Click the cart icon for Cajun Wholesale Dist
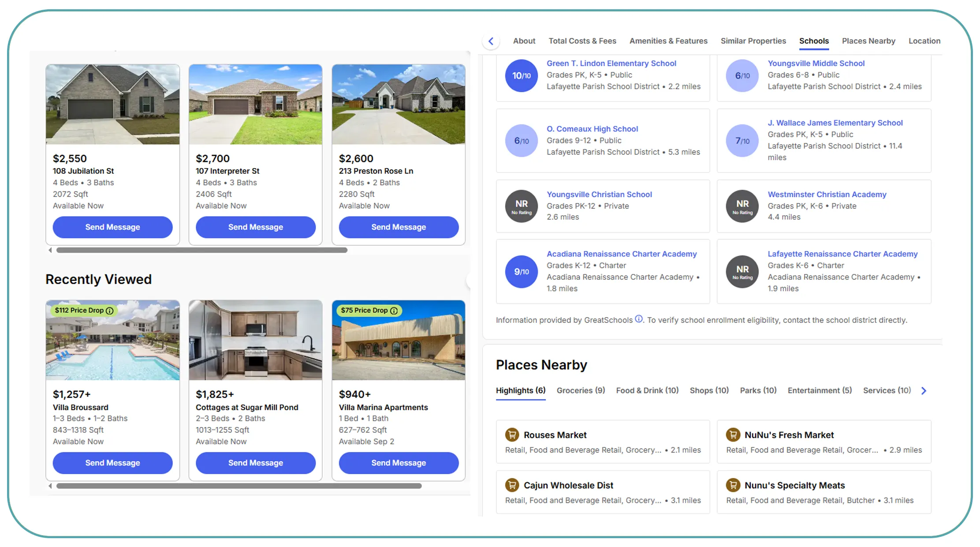The height and width of the screenshot is (547, 980). click(x=512, y=485)
